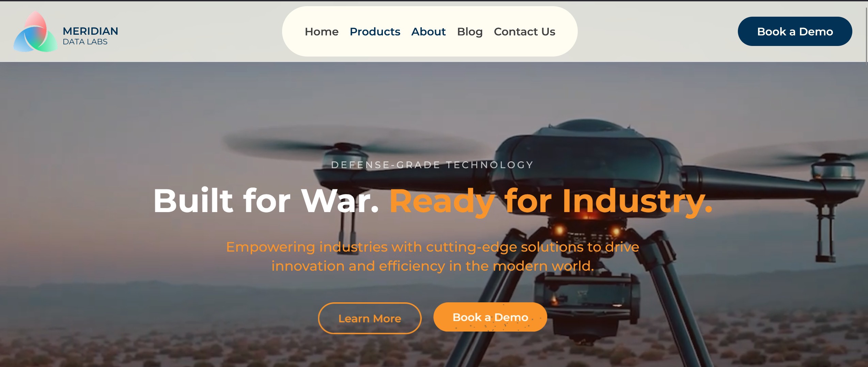Click the white 'Built for War.' heading
Image resolution: width=868 pixels, height=367 pixels.
pos(266,201)
